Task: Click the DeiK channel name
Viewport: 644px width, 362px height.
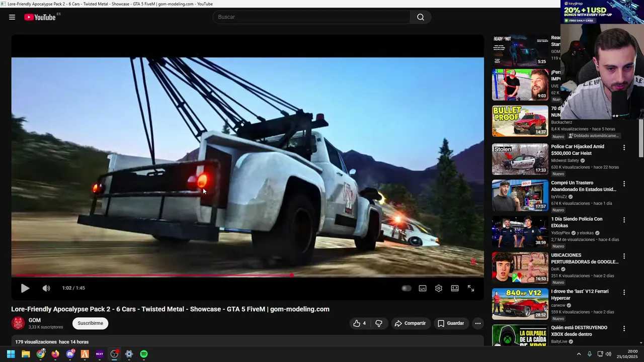Action: tap(555, 269)
